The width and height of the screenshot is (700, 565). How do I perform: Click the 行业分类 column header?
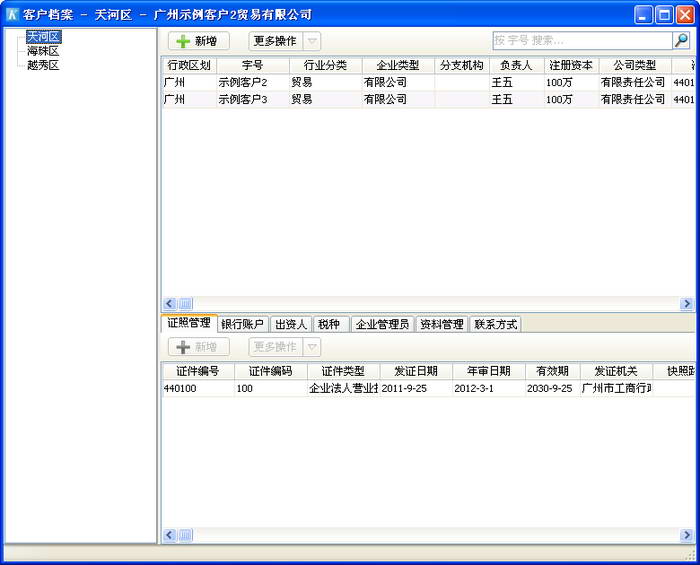pyautogui.click(x=325, y=66)
